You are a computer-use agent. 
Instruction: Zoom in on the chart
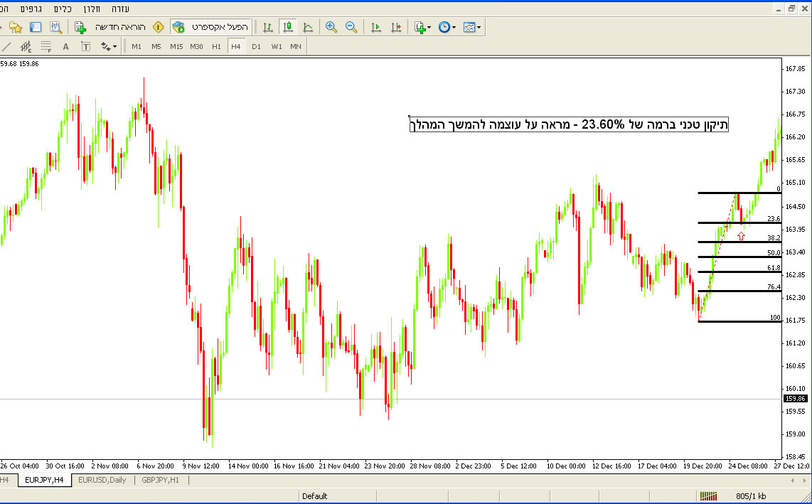pyautogui.click(x=331, y=27)
